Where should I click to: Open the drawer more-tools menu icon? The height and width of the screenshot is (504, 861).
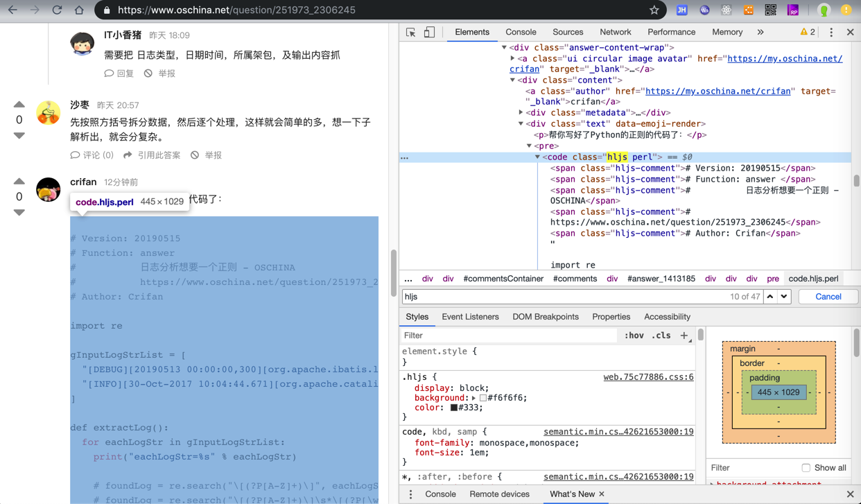coord(410,494)
